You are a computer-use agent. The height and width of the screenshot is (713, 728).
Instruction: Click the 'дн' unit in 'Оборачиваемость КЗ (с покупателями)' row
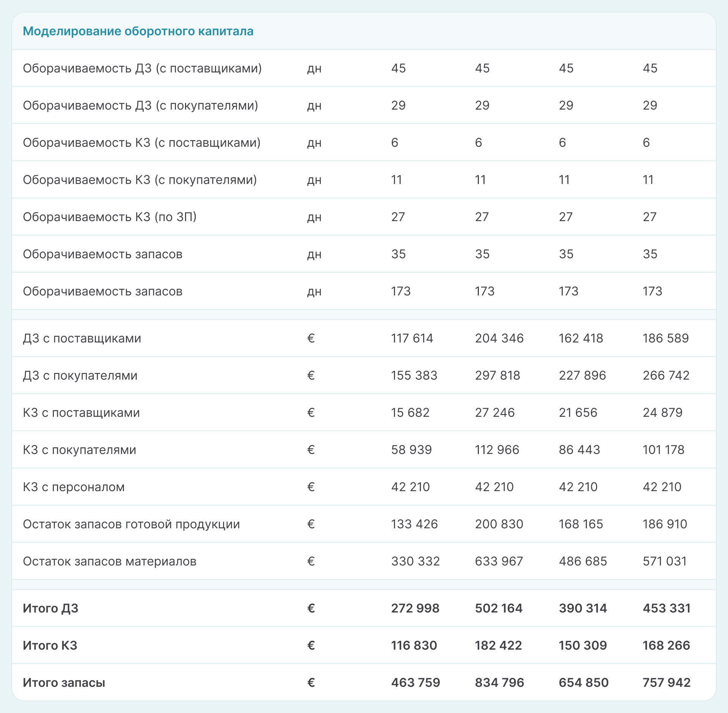[x=314, y=180]
